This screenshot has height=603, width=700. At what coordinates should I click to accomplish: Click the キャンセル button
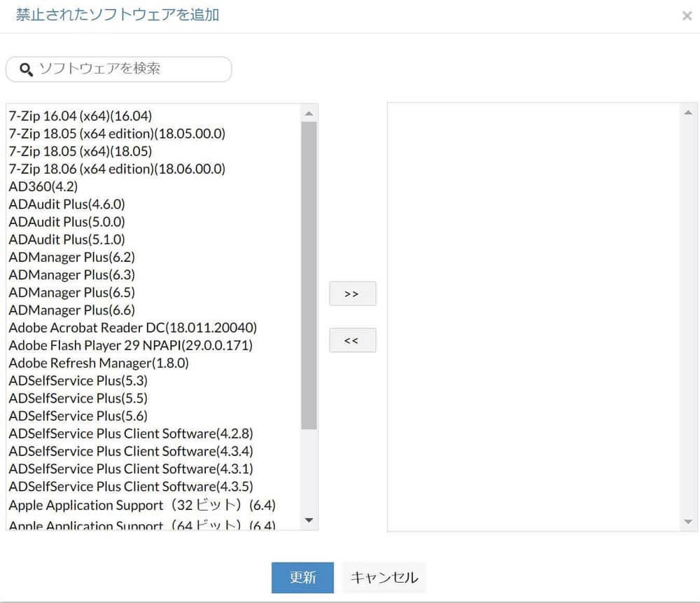(384, 577)
